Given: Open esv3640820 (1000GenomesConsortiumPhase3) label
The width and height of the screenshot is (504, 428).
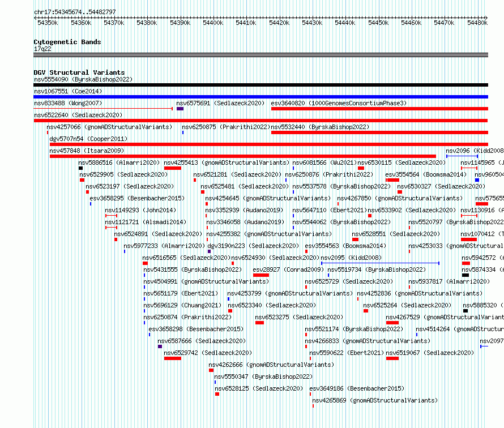Looking at the screenshot, I should pos(339,103).
